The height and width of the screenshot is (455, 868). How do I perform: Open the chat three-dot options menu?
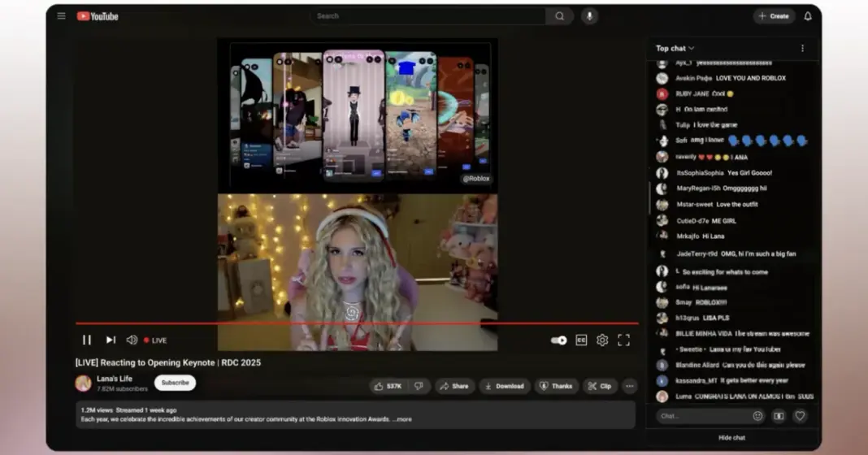coord(802,49)
